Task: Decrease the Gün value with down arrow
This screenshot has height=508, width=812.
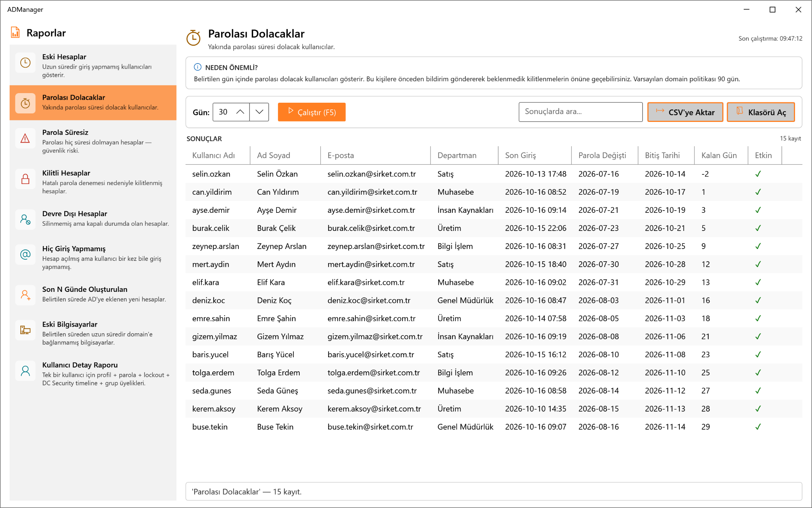Action: tap(259, 112)
